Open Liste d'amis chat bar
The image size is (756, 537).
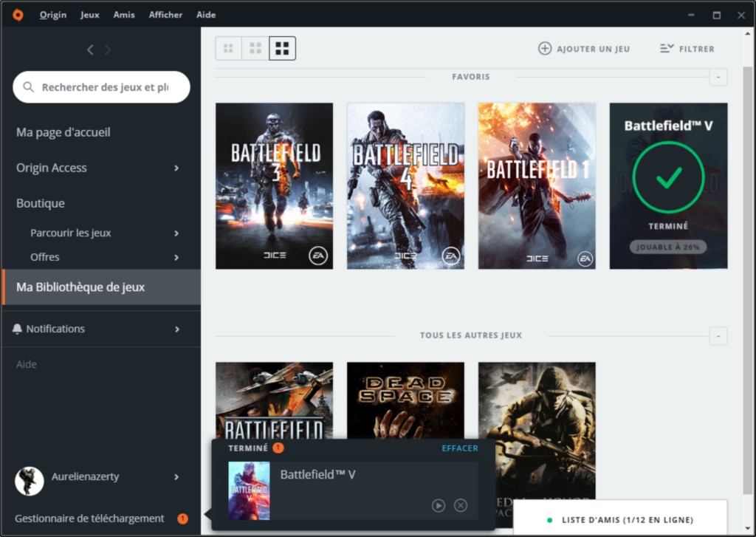click(620, 519)
